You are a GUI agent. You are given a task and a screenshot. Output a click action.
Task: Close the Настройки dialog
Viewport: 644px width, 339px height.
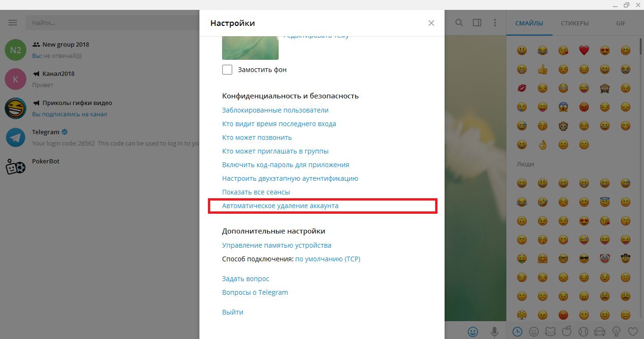[431, 23]
